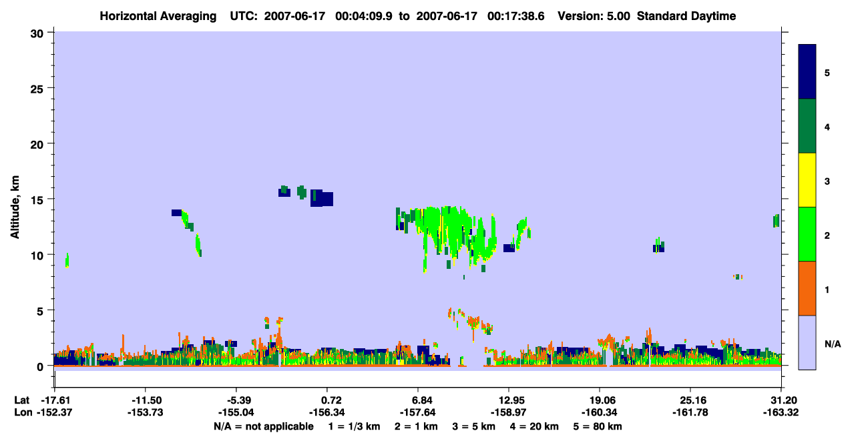868x445 pixels.
Task: Click the '4 = 20 km' legend text
Action: click(533, 426)
